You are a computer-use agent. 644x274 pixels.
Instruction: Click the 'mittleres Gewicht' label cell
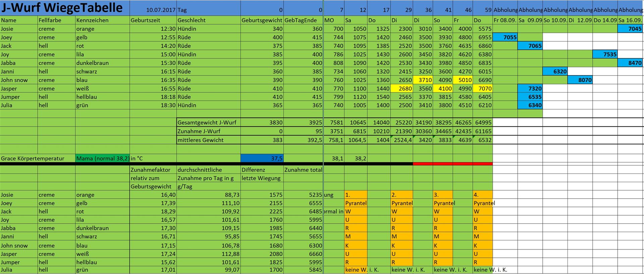tap(209, 140)
